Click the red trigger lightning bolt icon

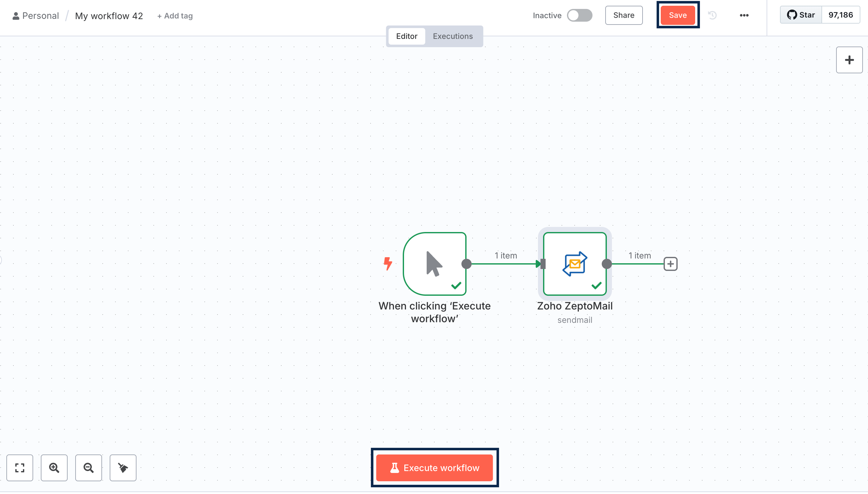[388, 263]
